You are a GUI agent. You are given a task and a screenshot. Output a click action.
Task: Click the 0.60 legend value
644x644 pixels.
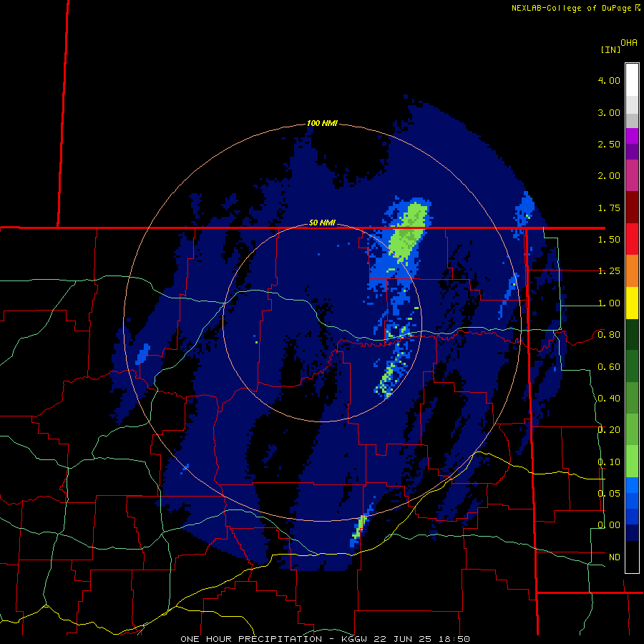pos(609,367)
